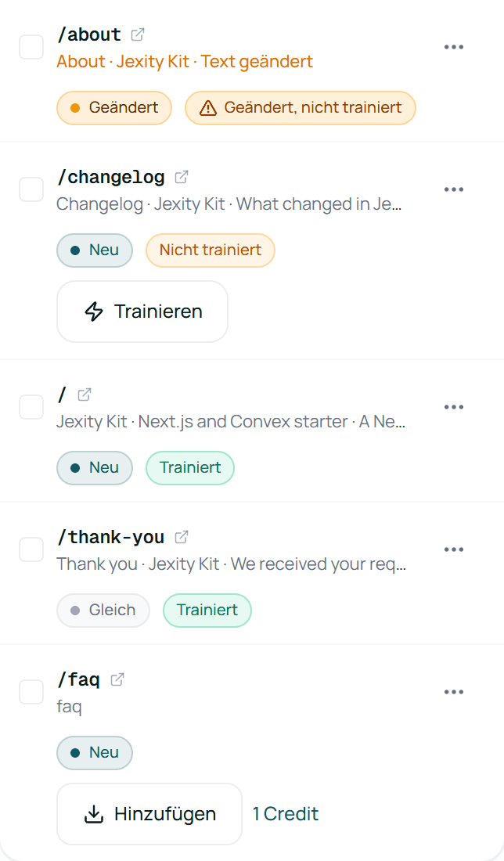The height and width of the screenshot is (861, 504).
Task: Click lightning bolt icon on Trainieren
Action: pyautogui.click(x=94, y=312)
